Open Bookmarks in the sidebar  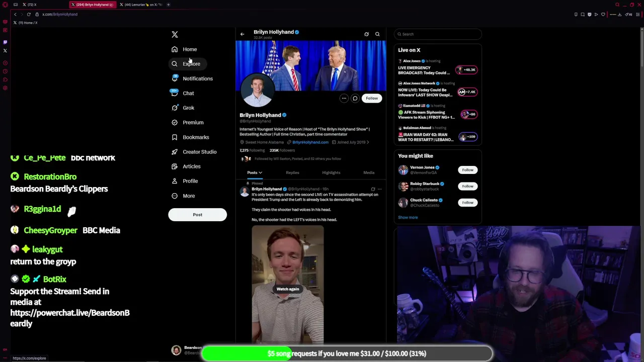(x=190, y=137)
